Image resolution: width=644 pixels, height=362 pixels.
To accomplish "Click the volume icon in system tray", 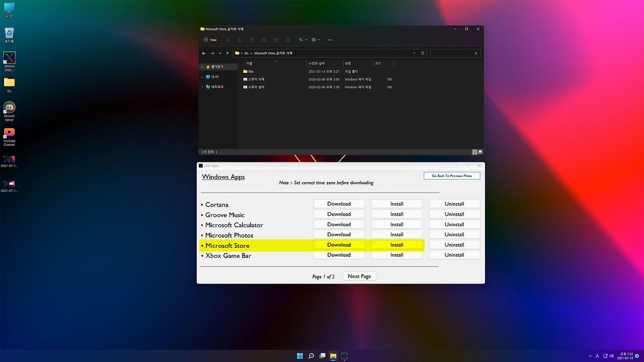I will [612, 356].
